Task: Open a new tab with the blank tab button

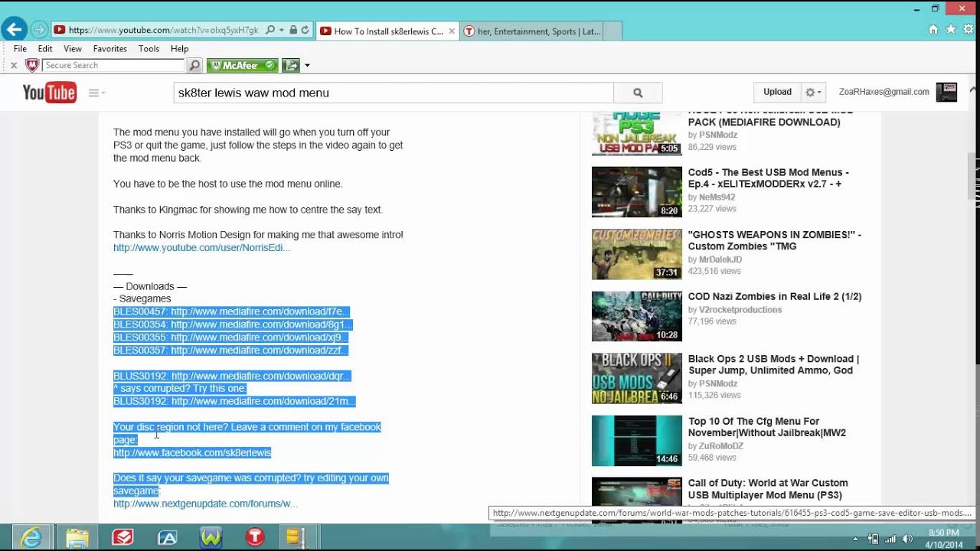Action: pyautogui.click(x=612, y=31)
